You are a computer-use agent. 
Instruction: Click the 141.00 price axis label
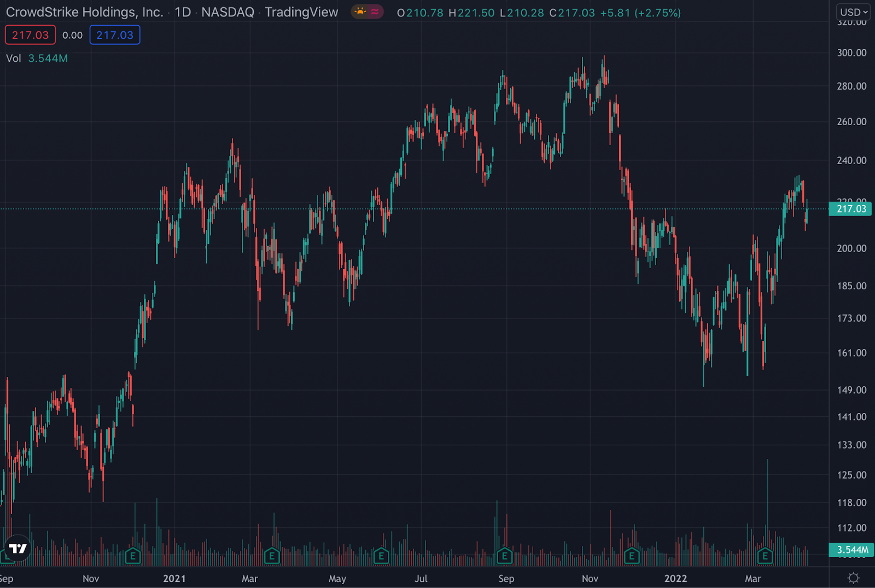851,417
